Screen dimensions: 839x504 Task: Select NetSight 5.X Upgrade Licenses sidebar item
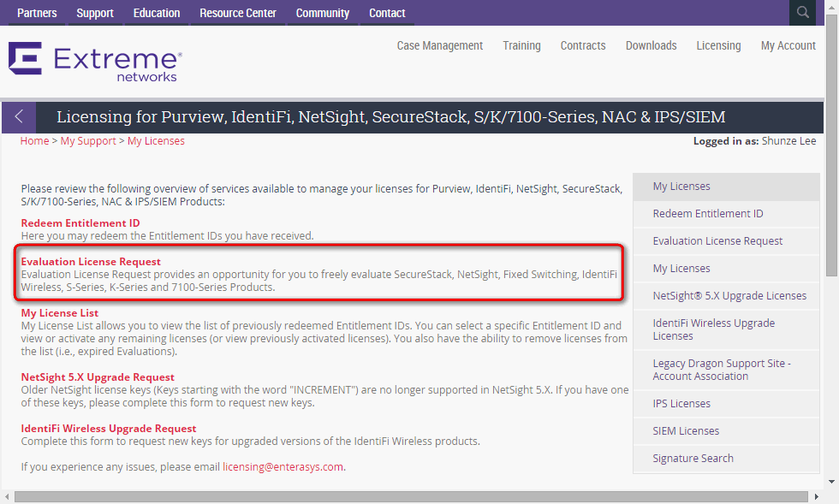point(726,295)
